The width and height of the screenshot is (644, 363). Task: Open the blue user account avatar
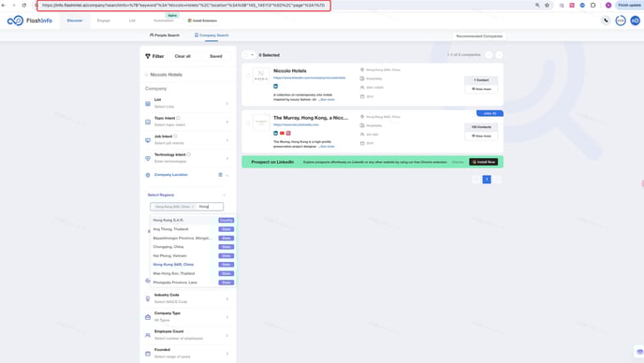(635, 21)
